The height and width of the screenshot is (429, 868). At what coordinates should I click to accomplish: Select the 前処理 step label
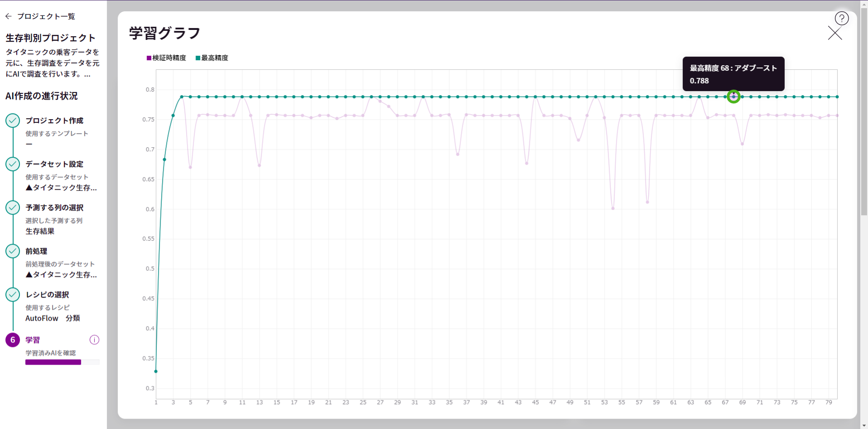[x=36, y=251]
